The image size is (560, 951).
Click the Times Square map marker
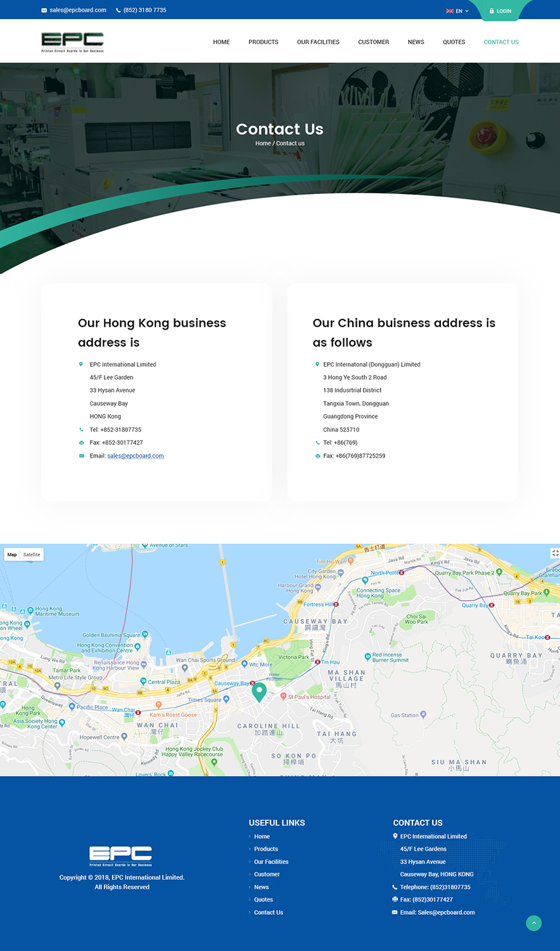(x=226, y=699)
